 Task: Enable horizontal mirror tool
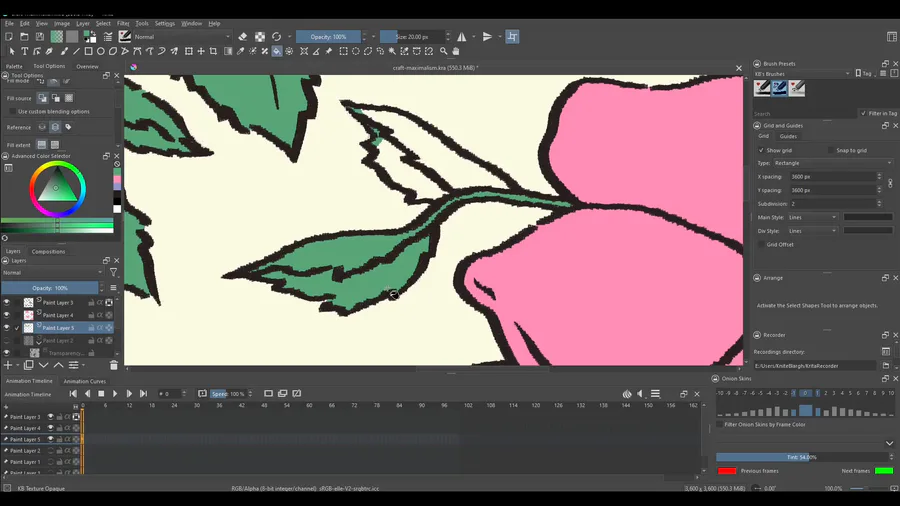point(461,37)
